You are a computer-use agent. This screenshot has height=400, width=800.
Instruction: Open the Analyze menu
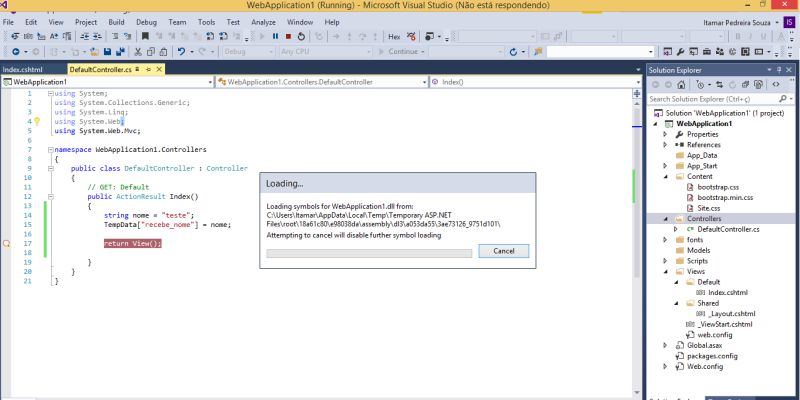[x=263, y=22]
